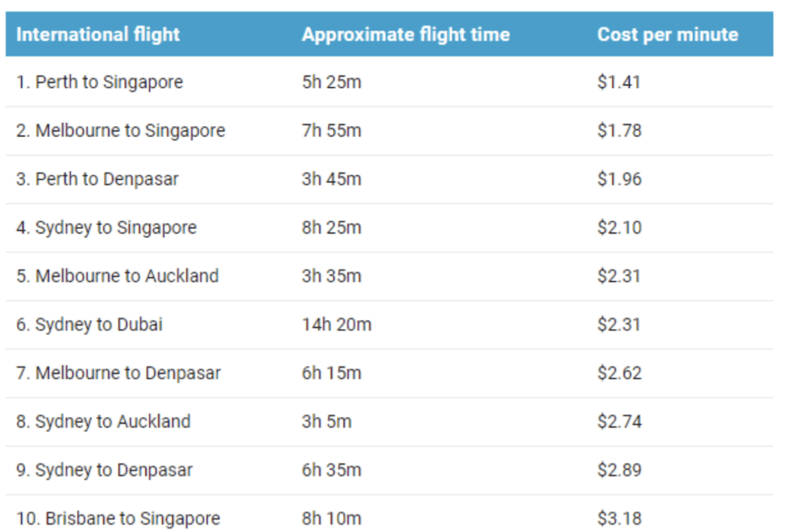
Task: Select the 3h 5m flight time
Action: (x=327, y=421)
